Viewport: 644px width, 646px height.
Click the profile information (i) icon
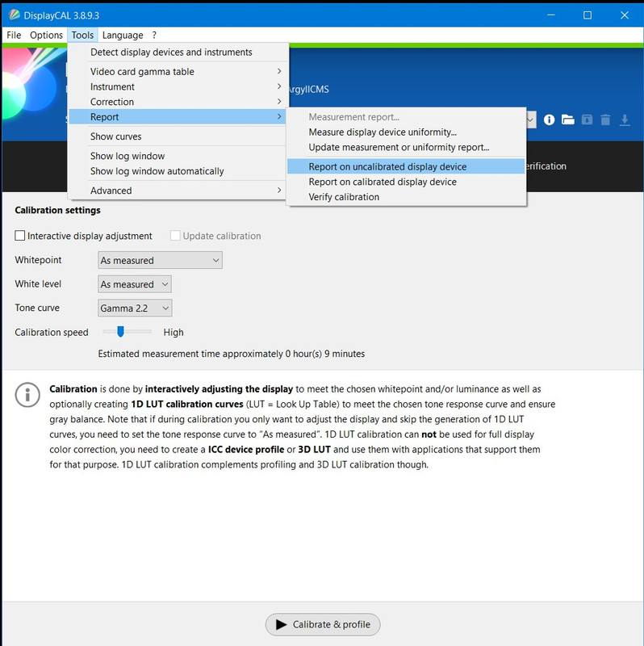549,120
